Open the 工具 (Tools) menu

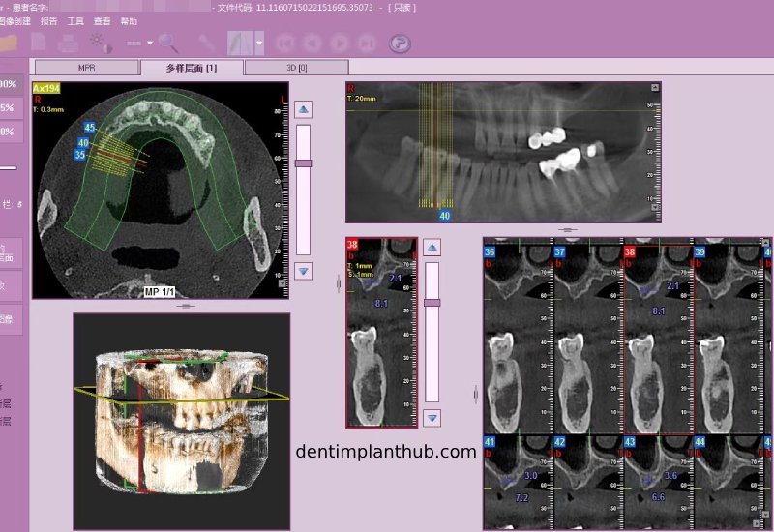pos(75,21)
